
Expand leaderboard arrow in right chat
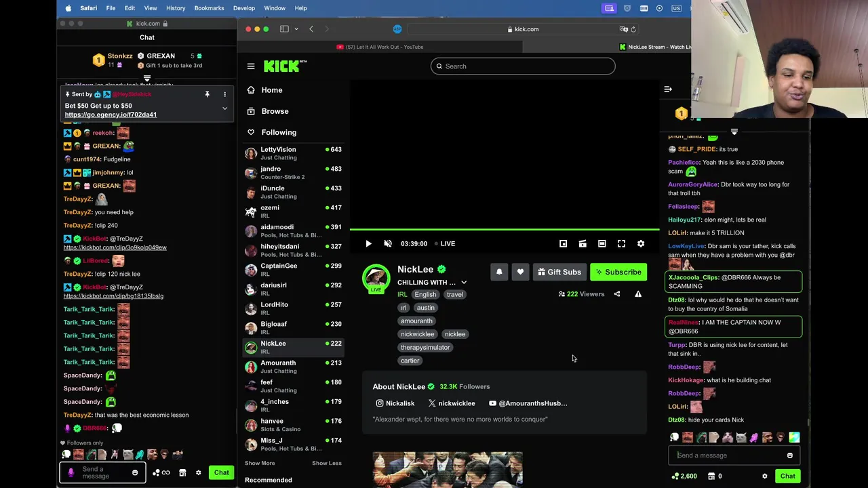(x=734, y=131)
